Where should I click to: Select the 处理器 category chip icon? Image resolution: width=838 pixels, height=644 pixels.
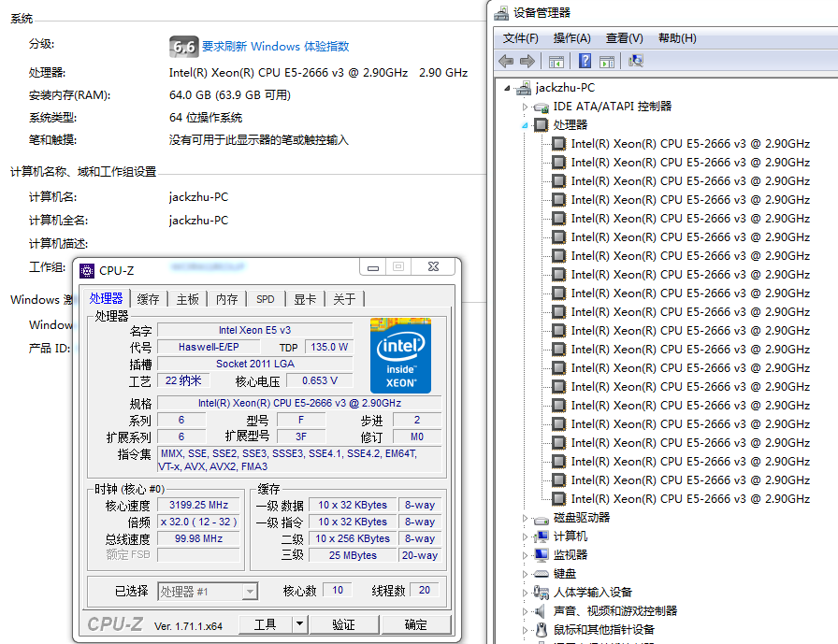click(x=542, y=125)
